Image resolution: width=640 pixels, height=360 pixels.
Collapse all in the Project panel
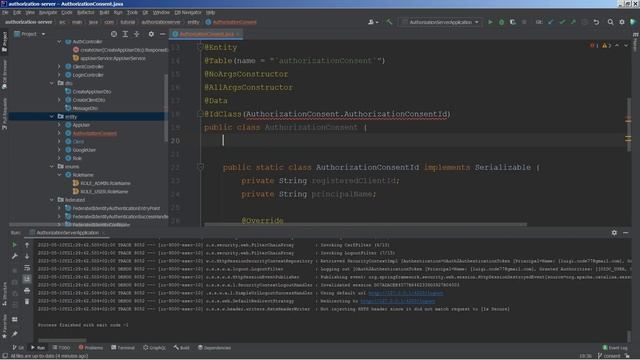[137, 34]
